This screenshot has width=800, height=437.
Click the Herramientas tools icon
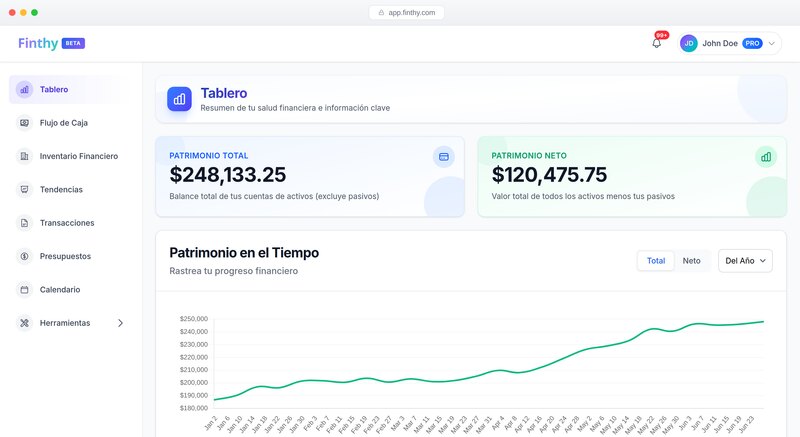coord(24,323)
